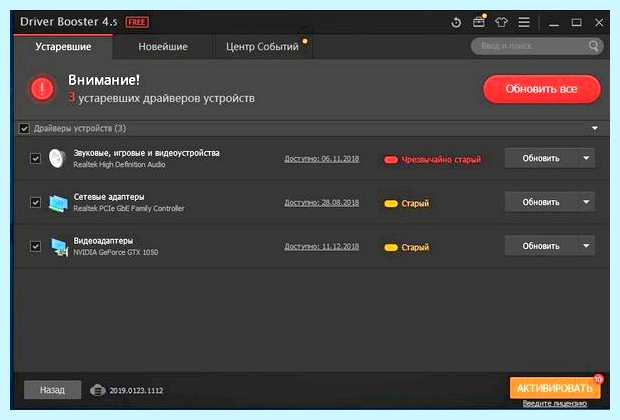Update the NVIDIA GeForce driver with Обновить

541,246
